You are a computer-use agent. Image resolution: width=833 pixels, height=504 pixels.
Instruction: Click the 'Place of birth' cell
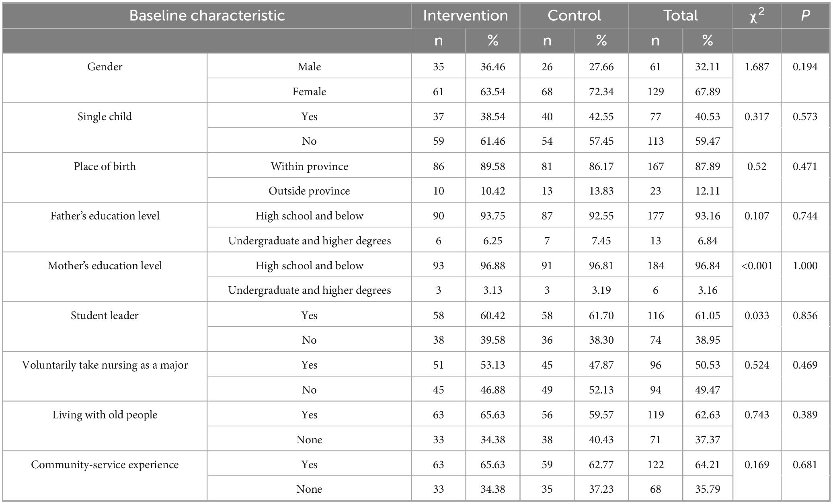[105, 166]
